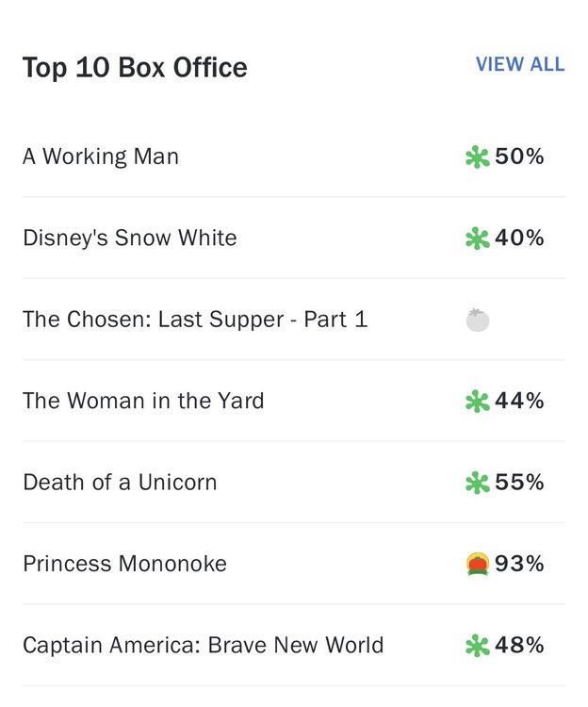
Task: Select the Disney's Snow White title
Action: point(130,238)
